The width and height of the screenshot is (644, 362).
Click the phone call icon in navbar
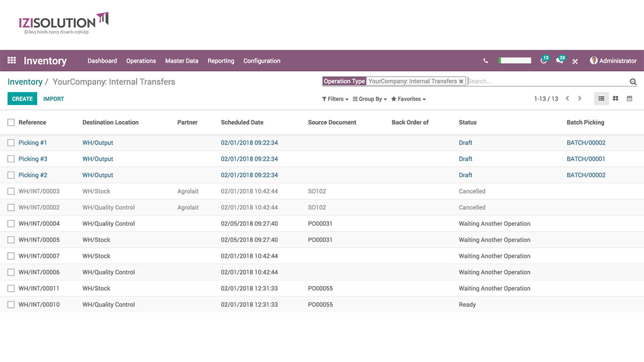pos(486,61)
